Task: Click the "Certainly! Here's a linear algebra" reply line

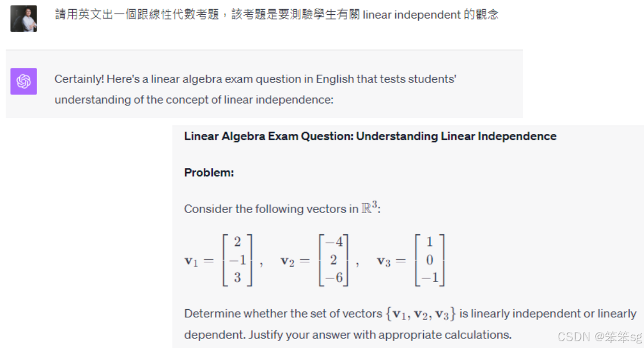Action: (255, 79)
